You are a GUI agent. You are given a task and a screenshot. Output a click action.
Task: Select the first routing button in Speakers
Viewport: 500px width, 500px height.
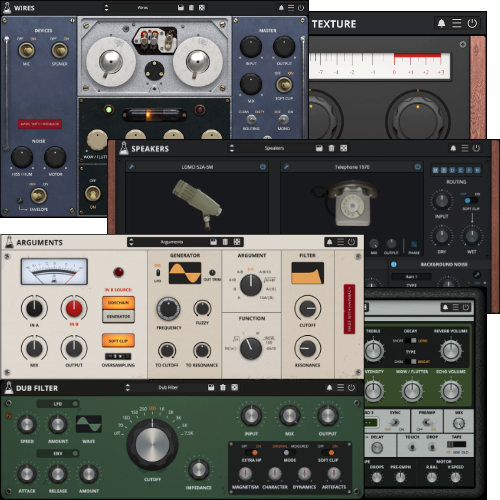click(435, 170)
